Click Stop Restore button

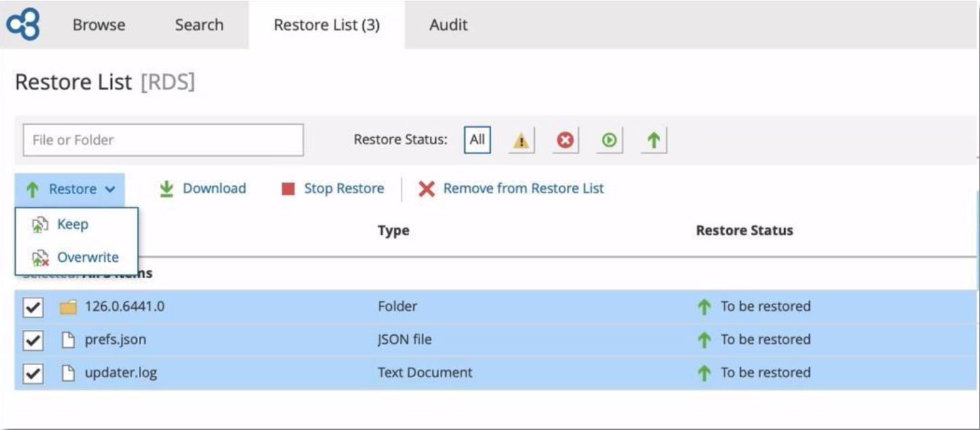click(333, 189)
